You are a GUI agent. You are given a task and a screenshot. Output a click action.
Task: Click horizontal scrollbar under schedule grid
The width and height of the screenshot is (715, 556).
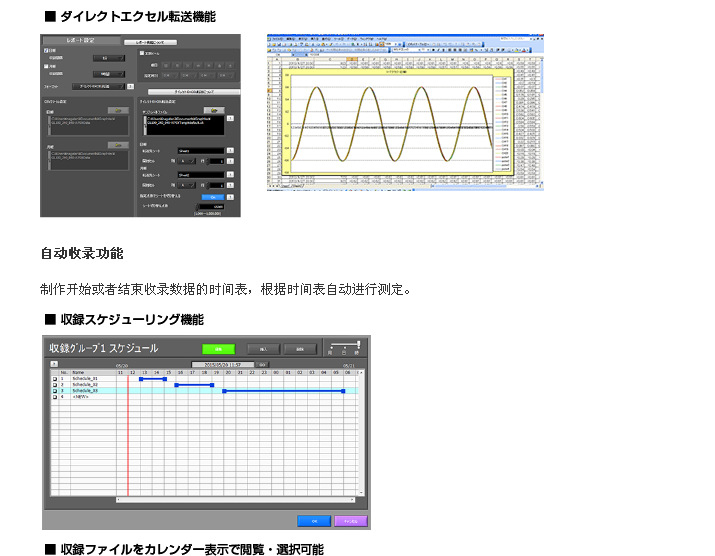coord(236,500)
